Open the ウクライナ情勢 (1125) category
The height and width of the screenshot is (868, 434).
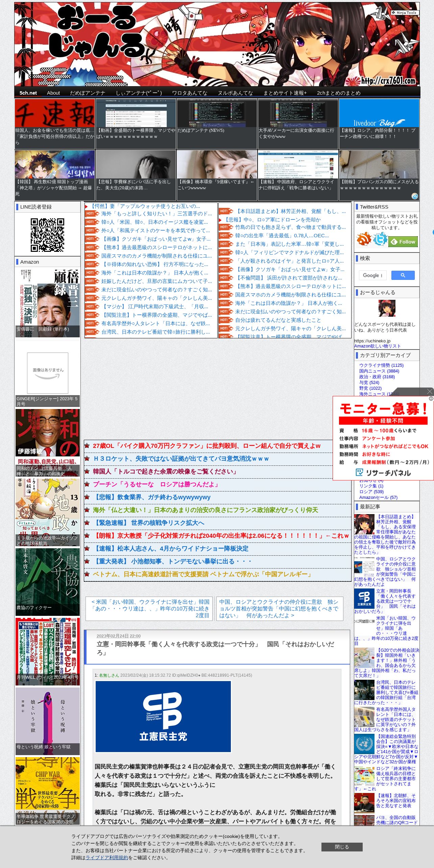(381, 365)
